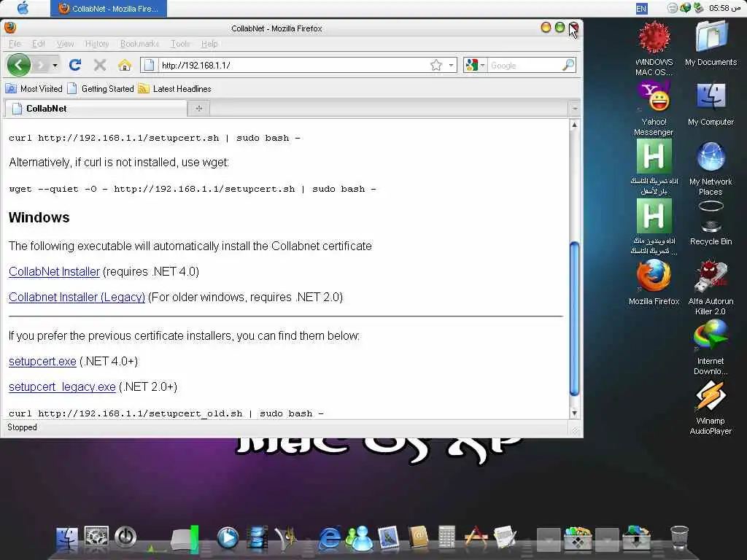Open the trash can in dock
Viewport: 747px width, 560px height.
679,538
